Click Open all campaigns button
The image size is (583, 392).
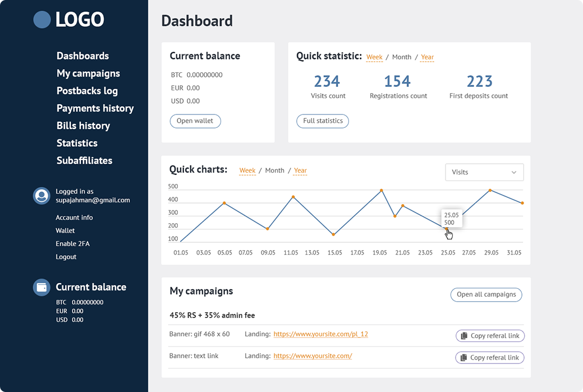click(486, 294)
